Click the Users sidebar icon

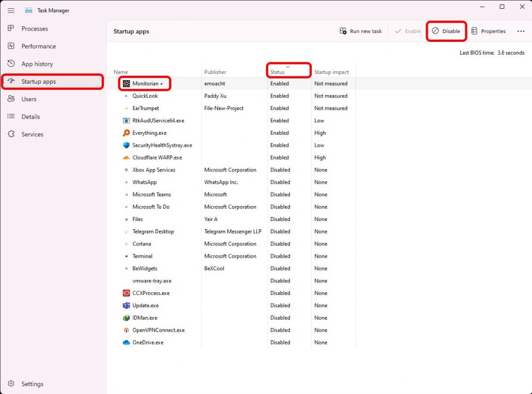coord(11,99)
